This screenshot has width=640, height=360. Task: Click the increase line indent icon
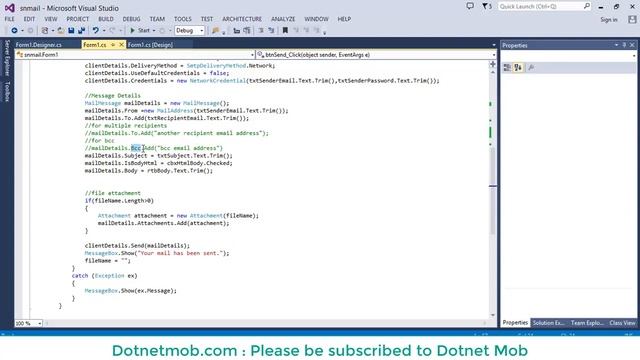tap(247, 31)
